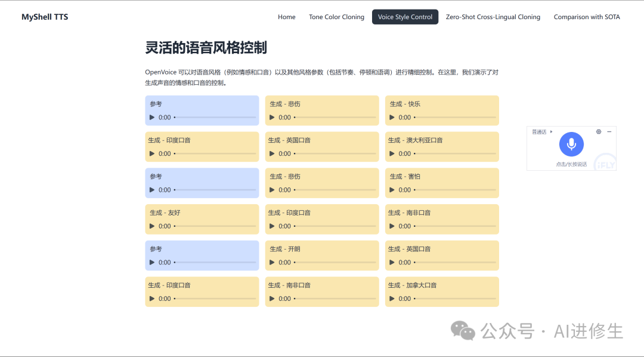Click the MyShell TTS site title
The width and height of the screenshot is (644, 357).
tap(45, 17)
